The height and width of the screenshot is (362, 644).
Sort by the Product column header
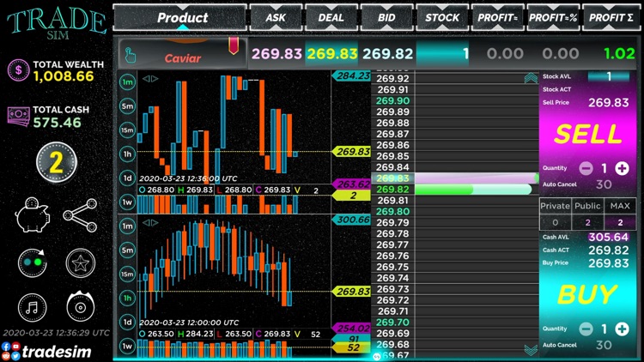click(x=180, y=18)
